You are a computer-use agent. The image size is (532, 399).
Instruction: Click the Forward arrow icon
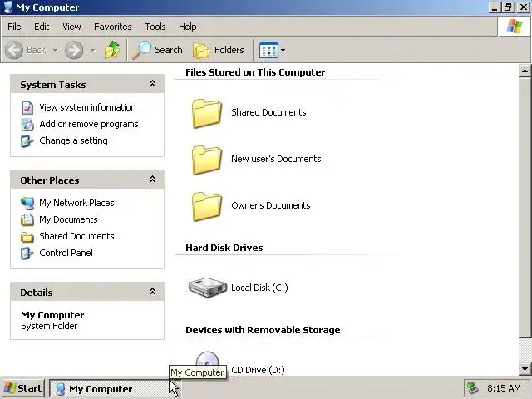pyautogui.click(x=74, y=50)
